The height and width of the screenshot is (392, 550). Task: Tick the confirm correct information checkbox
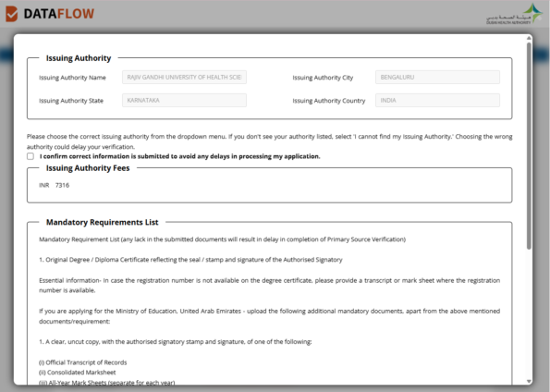coord(31,156)
